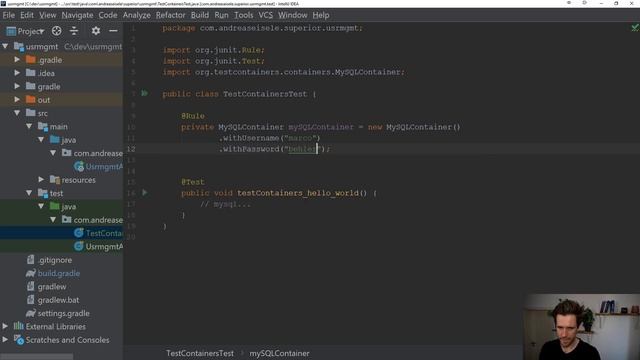Select the gradlew file
640x360 pixels.
[47, 287]
